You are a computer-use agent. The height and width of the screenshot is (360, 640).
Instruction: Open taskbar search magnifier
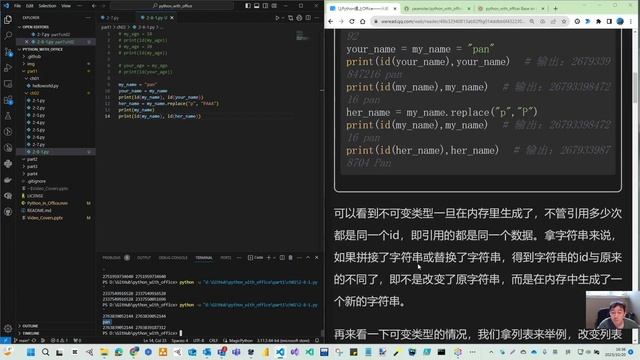click(x=45, y=352)
